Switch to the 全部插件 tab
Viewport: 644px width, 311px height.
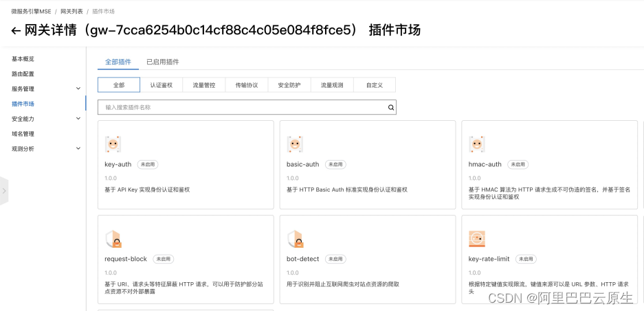point(118,62)
